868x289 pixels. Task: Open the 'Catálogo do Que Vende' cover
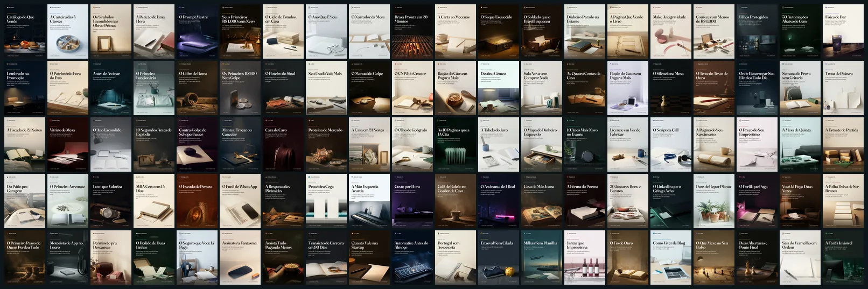pyautogui.click(x=24, y=32)
